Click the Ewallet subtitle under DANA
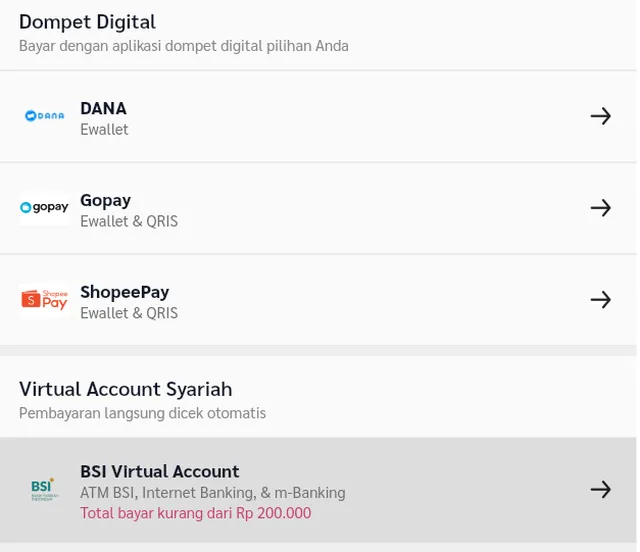Image resolution: width=640 pixels, height=552 pixels. 104,129
